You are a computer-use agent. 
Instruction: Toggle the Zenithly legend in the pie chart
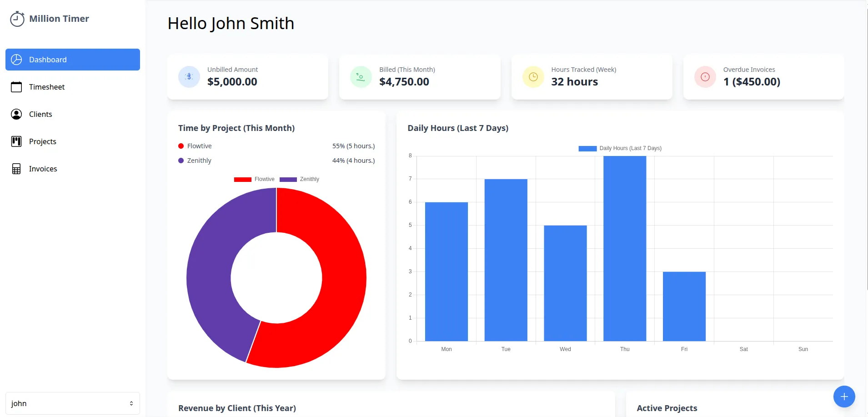point(299,179)
